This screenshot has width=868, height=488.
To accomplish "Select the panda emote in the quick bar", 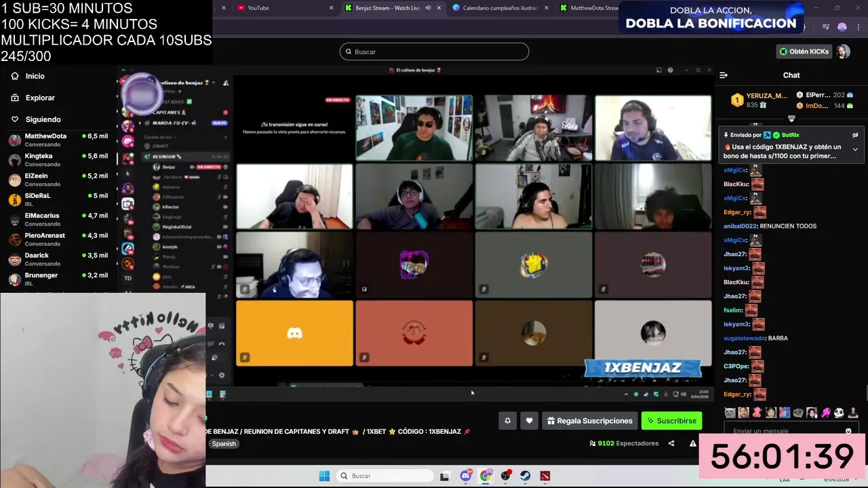I will [x=839, y=412].
